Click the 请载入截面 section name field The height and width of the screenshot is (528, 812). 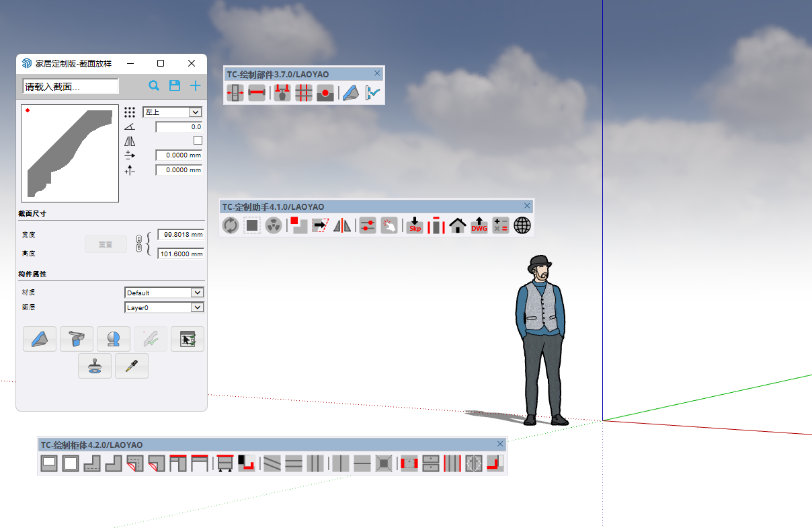(x=70, y=86)
